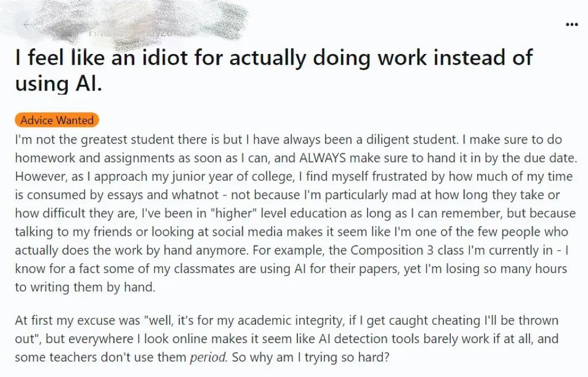Viewport: 588px width, 377px height.
Task: Click the sentence So why am I trying so hard?
Action: click(311, 357)
